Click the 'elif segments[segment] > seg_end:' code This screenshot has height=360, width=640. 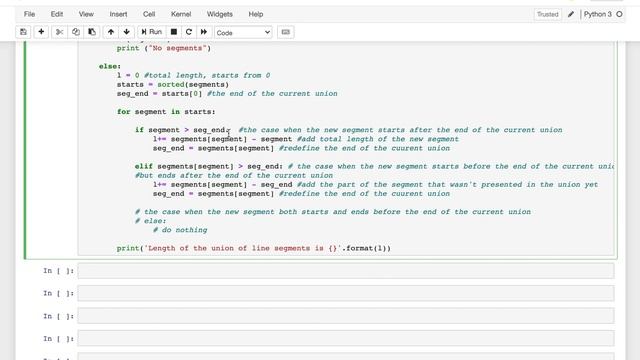click(x=209, y=166)
